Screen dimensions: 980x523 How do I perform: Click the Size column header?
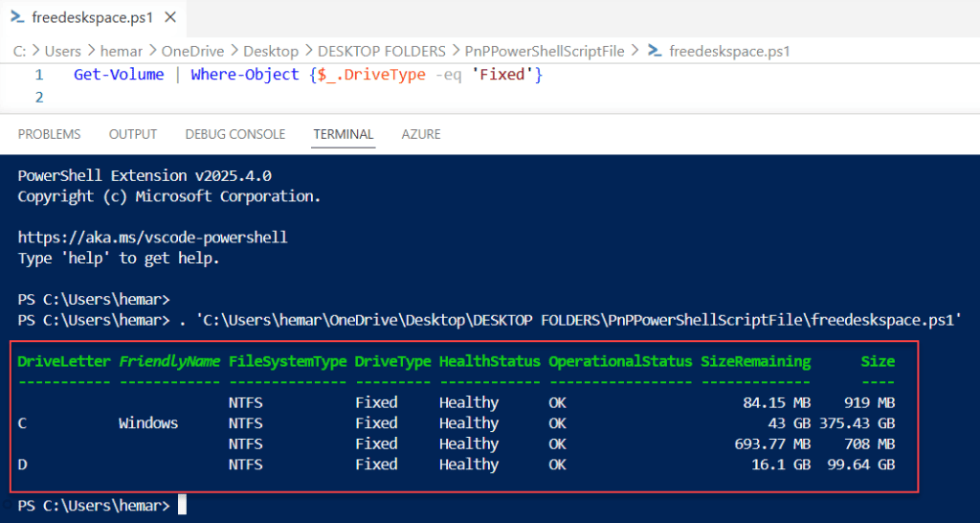pos(878,361)
